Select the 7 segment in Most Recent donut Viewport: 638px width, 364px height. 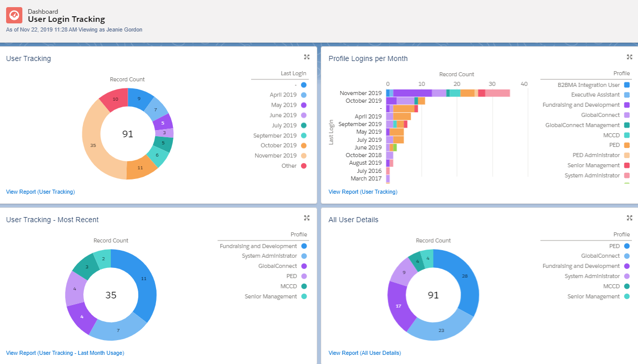[118, 330]
